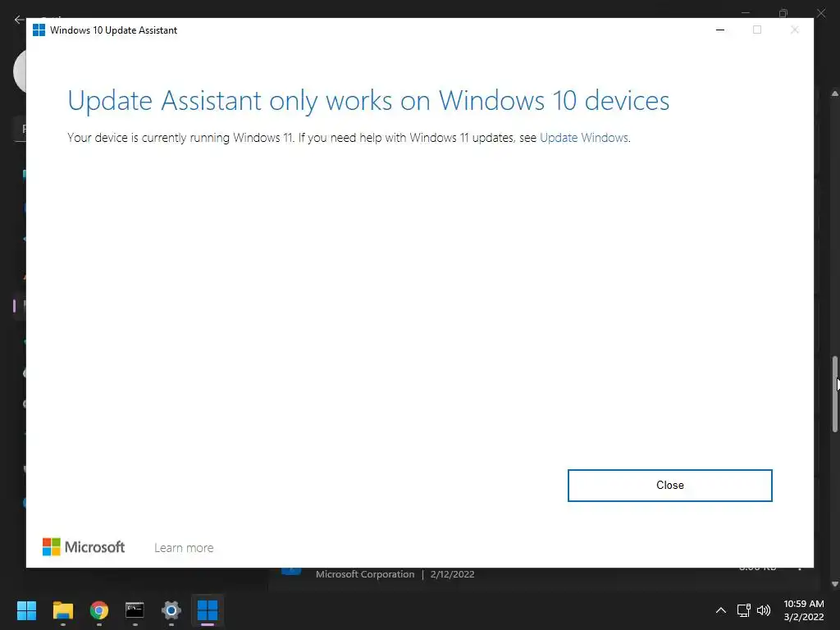This screenshot has width=840, height=630.
Task: Open the terminal from the taskbar
Action: coord(135,610)
